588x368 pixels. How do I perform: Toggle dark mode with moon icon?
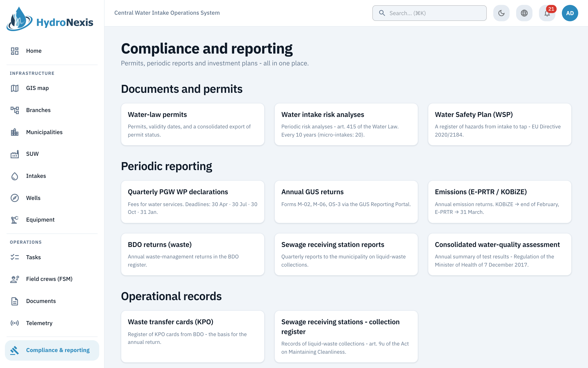pyautogui.click(x=501, y=13)
